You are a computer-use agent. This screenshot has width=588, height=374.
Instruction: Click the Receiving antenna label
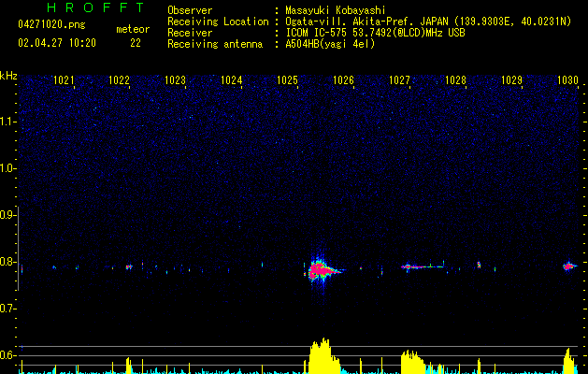(x=215, y=44)
